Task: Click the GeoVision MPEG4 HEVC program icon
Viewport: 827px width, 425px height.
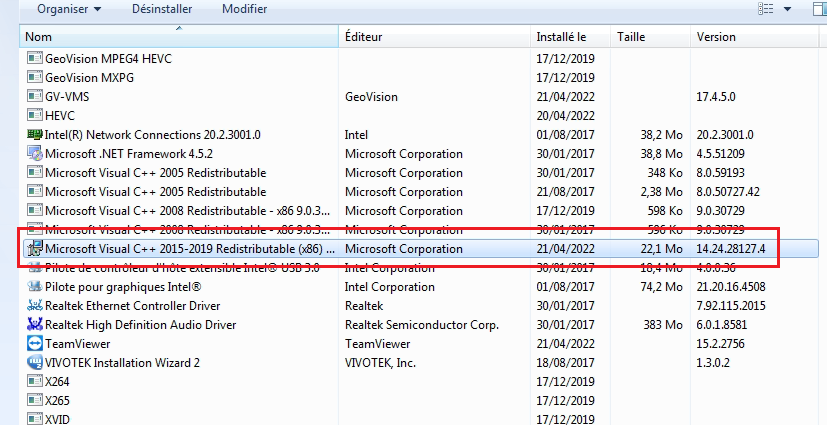Action: (x=35, y=59)
